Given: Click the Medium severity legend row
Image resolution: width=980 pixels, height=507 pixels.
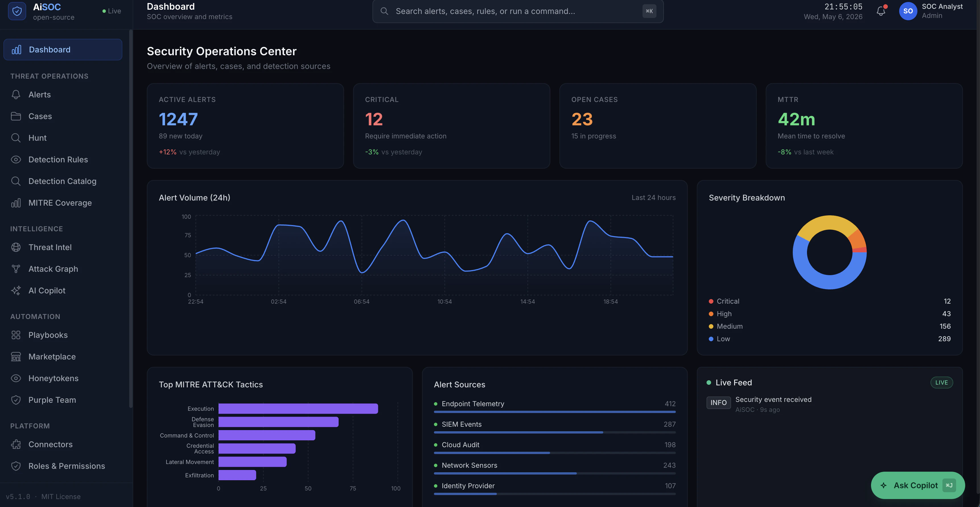Looking at the screenshot, I should [829, 326].
